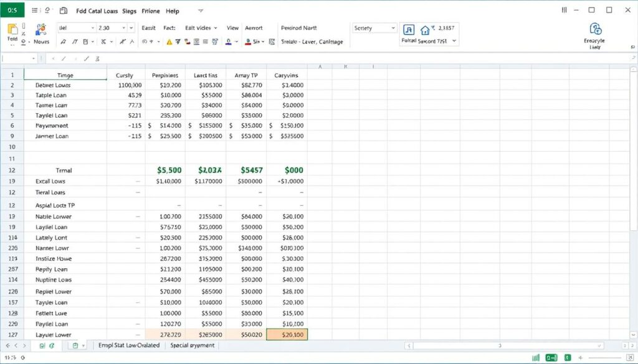
Task: Click the three vertical bars icon in title bar
Action: [564, 10]
